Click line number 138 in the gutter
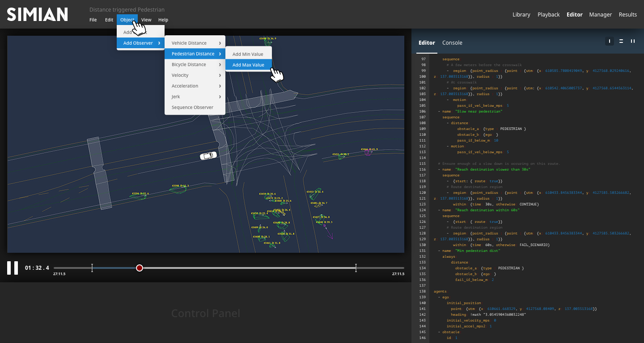Image resolution: width=644 pixels, height=343 pixels. coord(423,291)
